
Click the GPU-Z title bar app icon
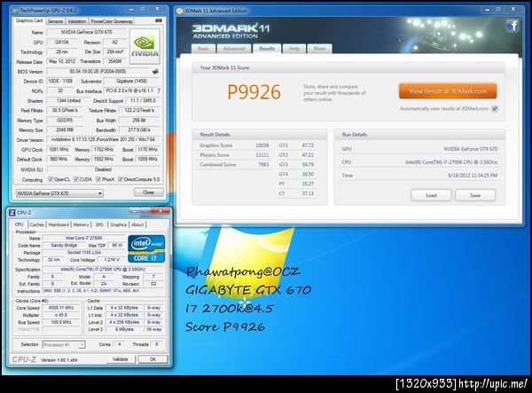[15, 11]
